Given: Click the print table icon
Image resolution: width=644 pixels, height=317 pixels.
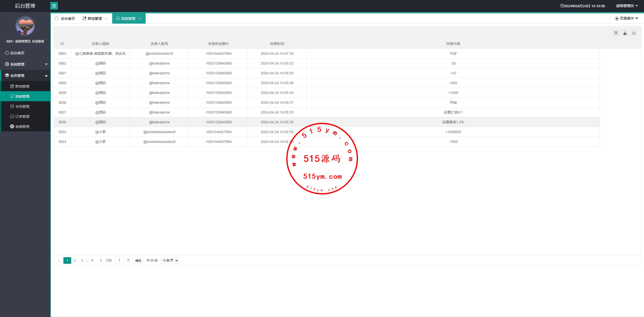Looking at the screenshot, I should pyautogui.click(x=634, y=33).
